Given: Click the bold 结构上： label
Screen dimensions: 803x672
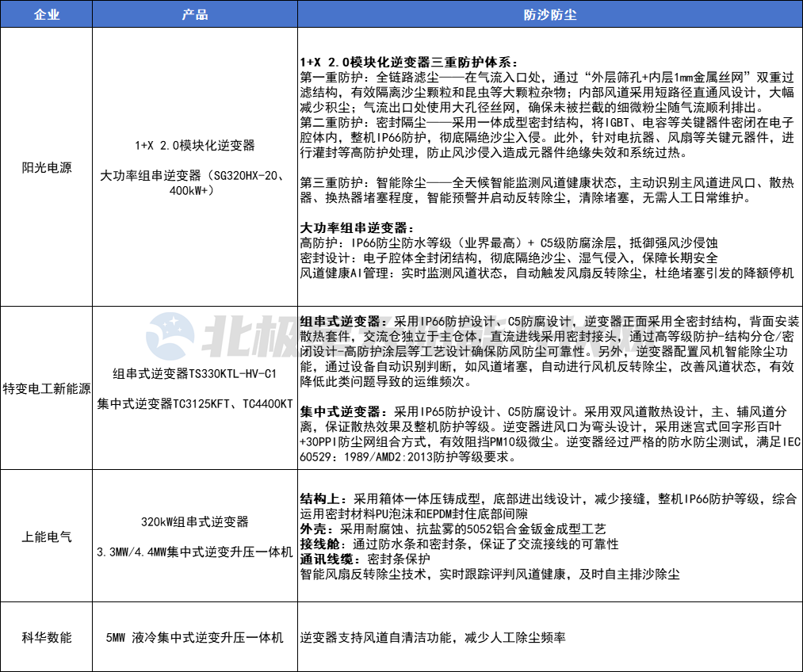Looking at the screenshot, I should [x=325, y=498].
